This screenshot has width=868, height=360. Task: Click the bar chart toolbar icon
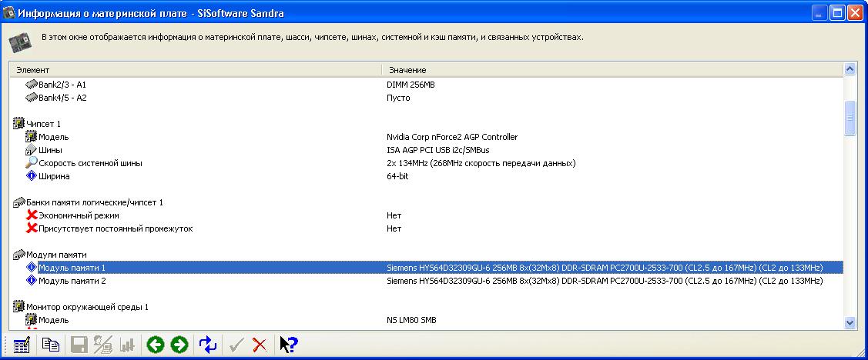[127, 345]
